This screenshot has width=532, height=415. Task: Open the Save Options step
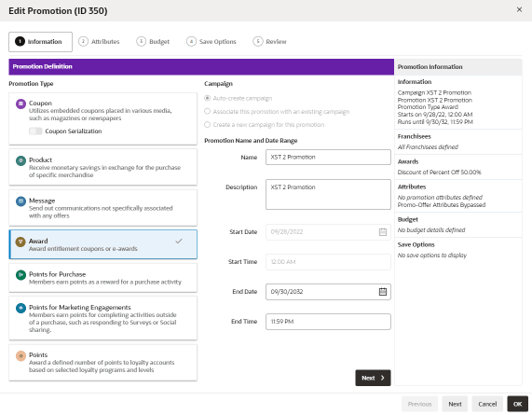point(211,41)
